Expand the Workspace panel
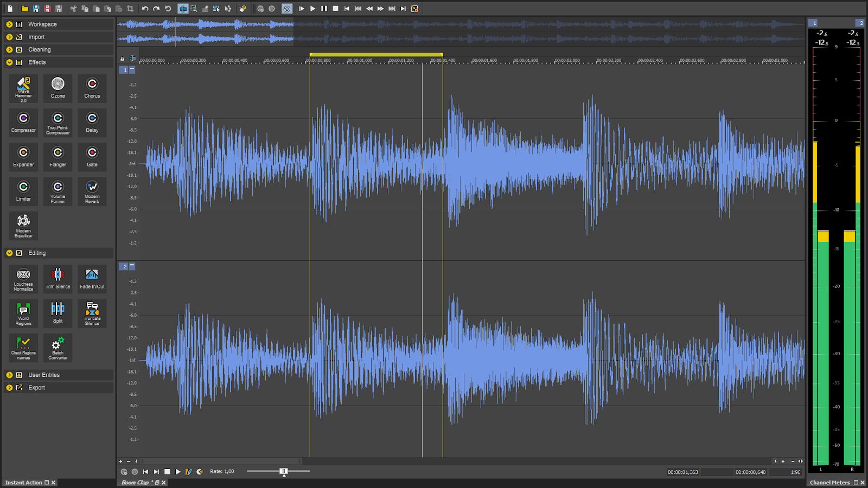This screenshot has height=488, width=868. [x=9, y=24]
